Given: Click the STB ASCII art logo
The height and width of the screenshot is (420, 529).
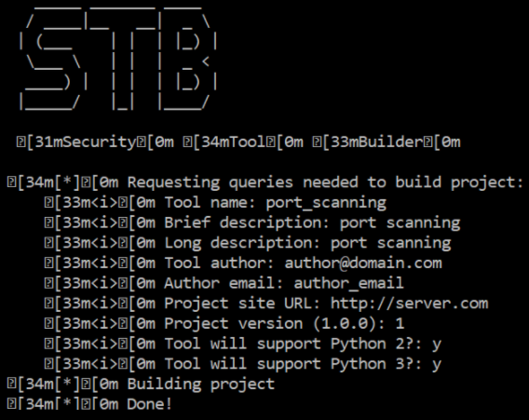Looking at the screenshot, I should [117, 58].
